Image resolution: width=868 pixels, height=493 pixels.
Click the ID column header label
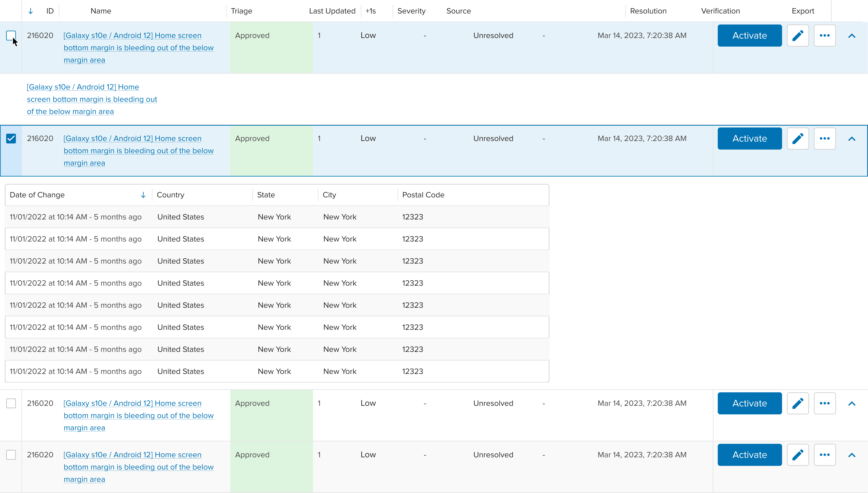(x=50, y=11)
